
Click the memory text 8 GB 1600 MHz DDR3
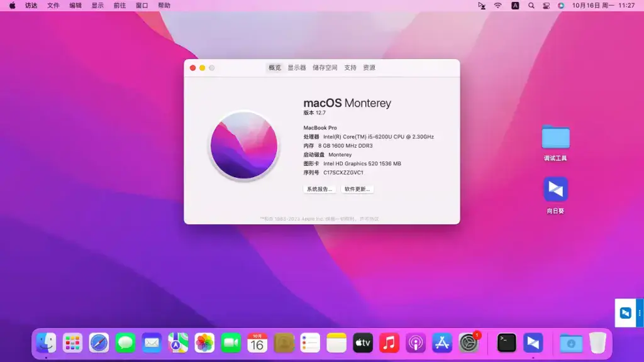[x=345, y=146]
